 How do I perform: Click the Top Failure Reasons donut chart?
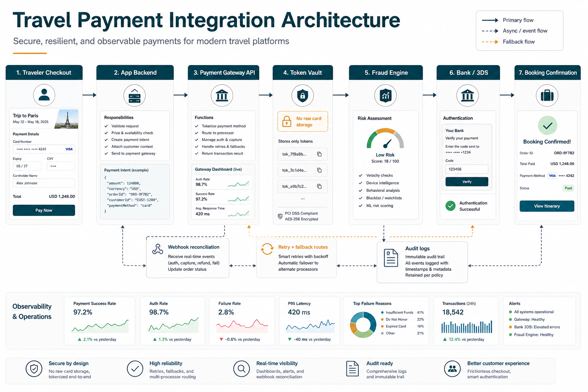[x=363, y=325]
